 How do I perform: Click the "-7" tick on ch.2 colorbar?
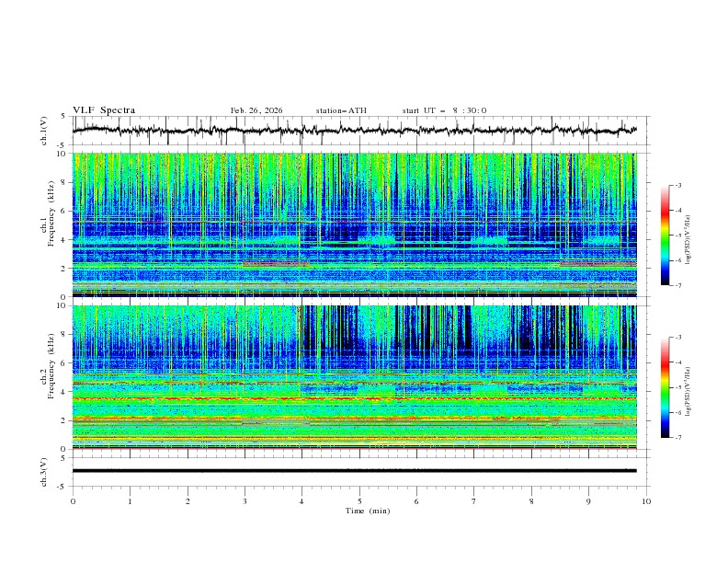click(678, 438)
